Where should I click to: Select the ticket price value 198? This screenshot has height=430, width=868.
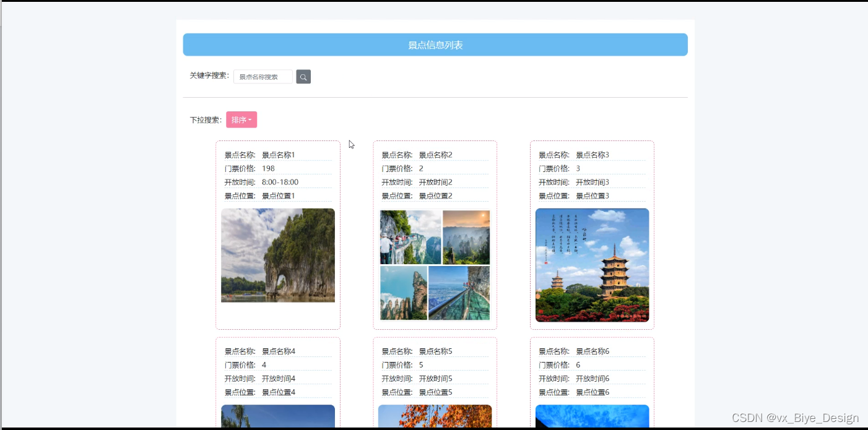pyautogui.click(x=268, y=168)
